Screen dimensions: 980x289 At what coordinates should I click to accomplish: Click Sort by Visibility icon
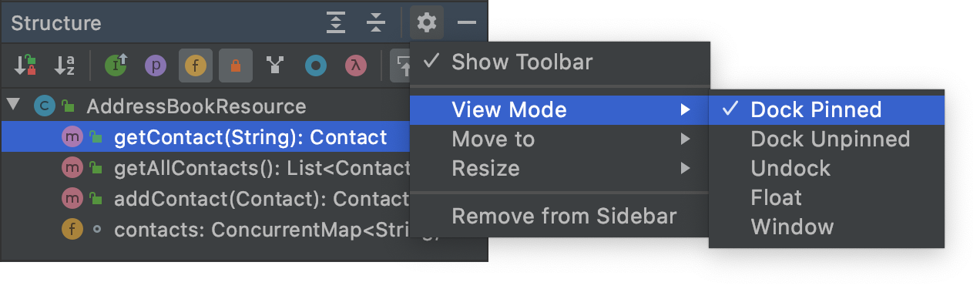[x=25, y=66]
